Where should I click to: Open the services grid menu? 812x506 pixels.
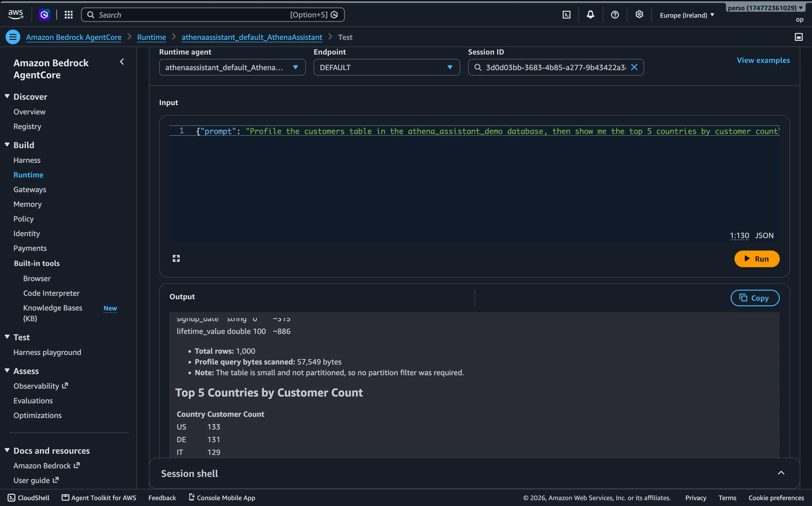pyautogui.click(x=69, y=15)
